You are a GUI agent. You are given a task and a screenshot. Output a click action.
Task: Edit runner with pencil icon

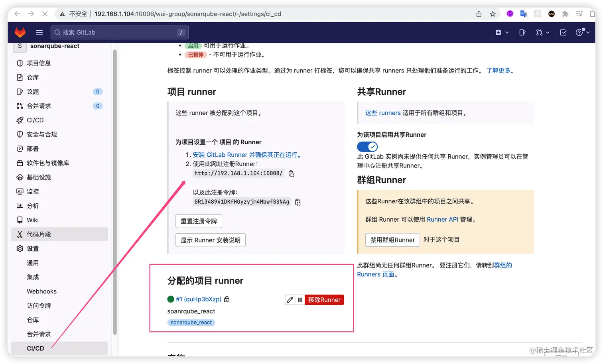(x=290, y=300)
